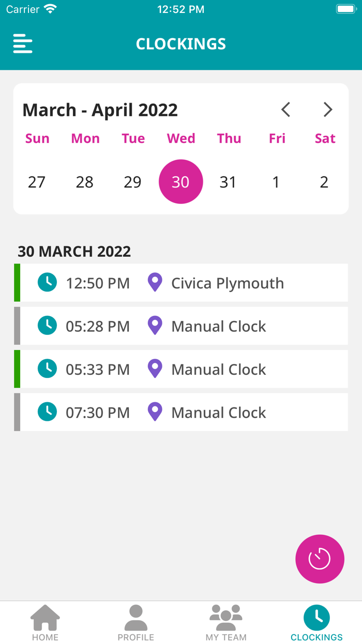The height and width of the screenshot is (644, 362).
Task: Open the hamburger menu
Action: click(x=22, y=44)
